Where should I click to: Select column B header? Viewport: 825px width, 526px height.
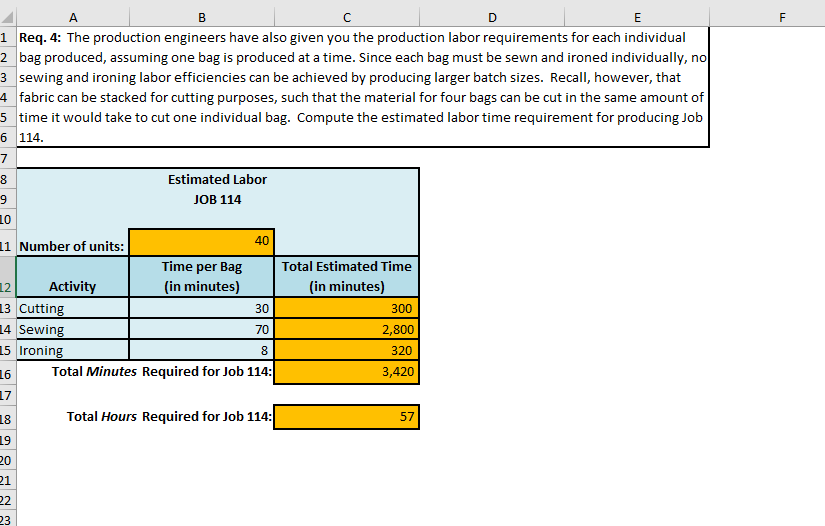202,17
